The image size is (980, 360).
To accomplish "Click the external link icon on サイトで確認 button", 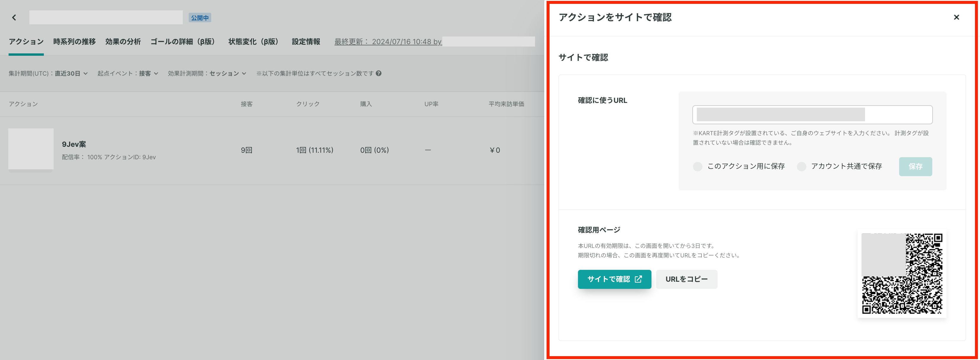I will coord(638,279).
